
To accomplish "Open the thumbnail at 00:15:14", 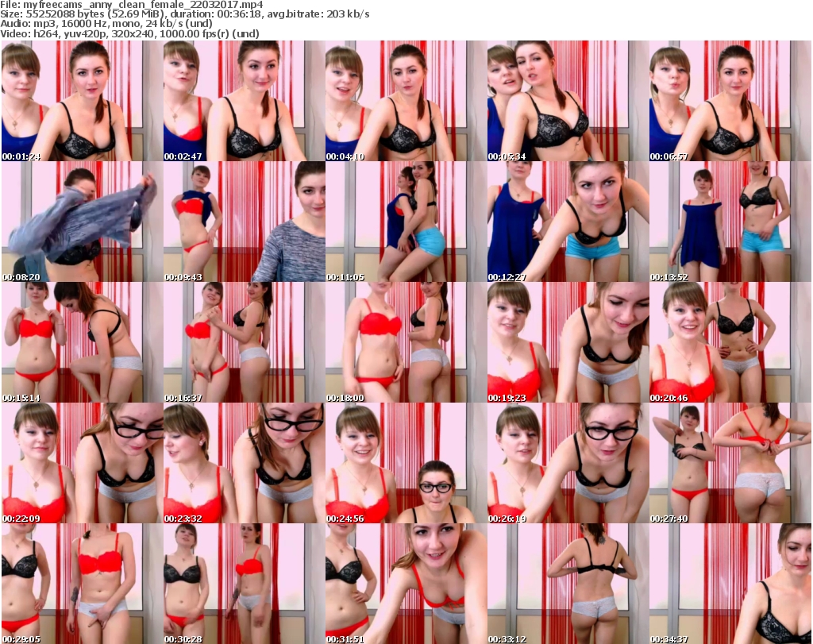I will [83, 342].
